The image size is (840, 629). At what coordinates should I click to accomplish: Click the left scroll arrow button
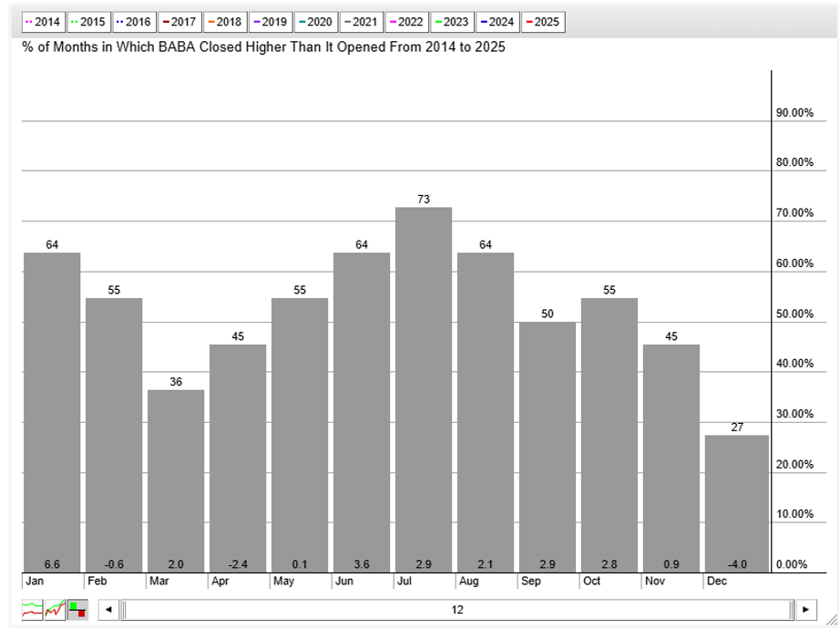108,610
